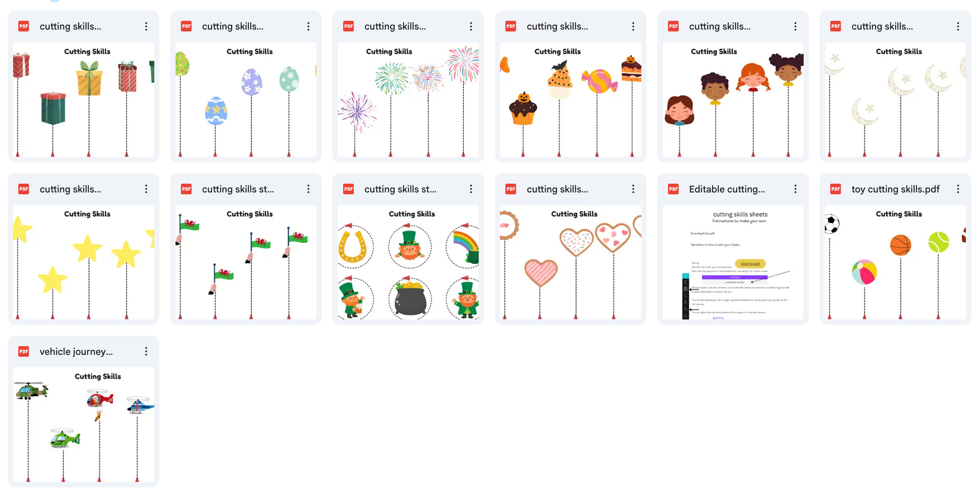
Task: Open more options for vehicle journey file
Action: 146,351
